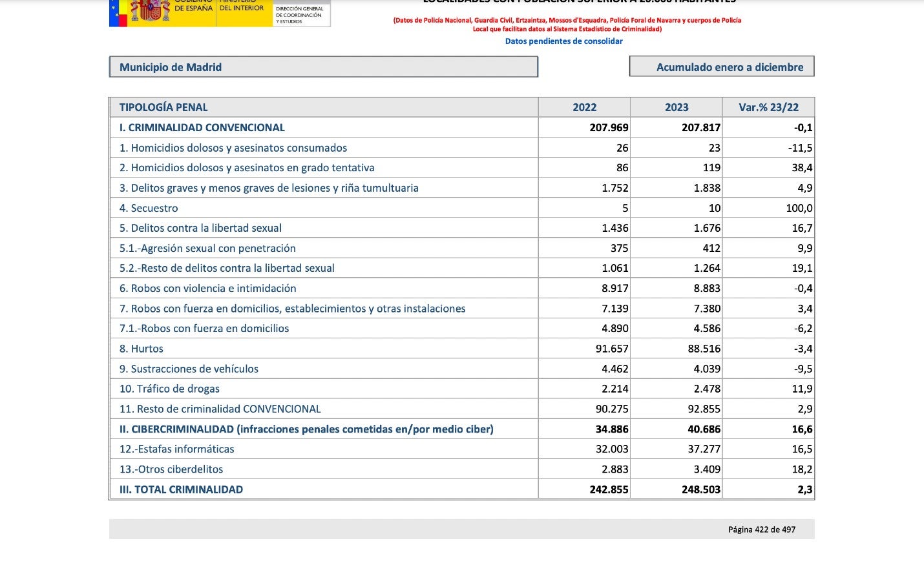This screenshot has width=924, height=585.
Task: Click the Spanish government coat of arms logo
Action: [x=151, y=11]
